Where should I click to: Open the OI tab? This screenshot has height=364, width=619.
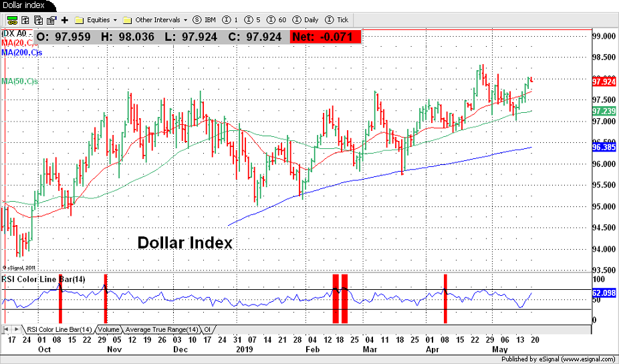pos(207,330)
